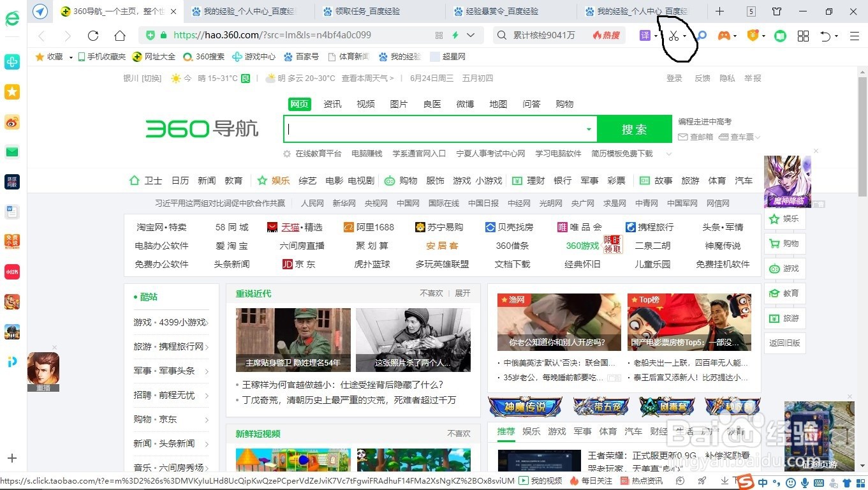Open the 查车票 dropdown arrow
868x490 pixels.
pos(758,137)
